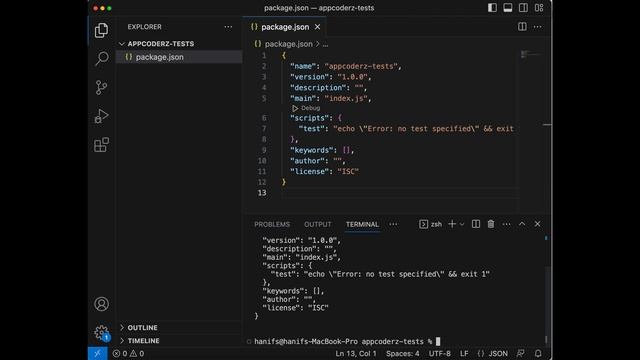Viewport: 640px width, 360px height.
Task: Open the Source Control view icon
Action: click(x=101, y=87)
